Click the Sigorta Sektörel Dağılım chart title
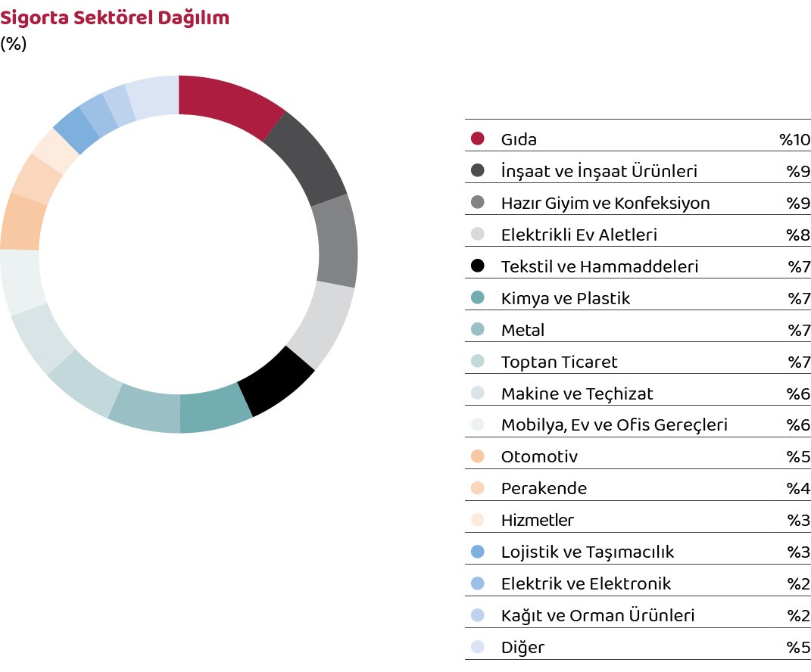 115,17
